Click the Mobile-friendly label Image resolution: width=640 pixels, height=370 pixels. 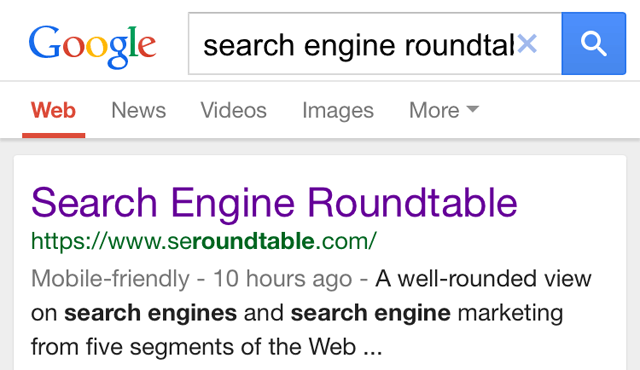110,279
